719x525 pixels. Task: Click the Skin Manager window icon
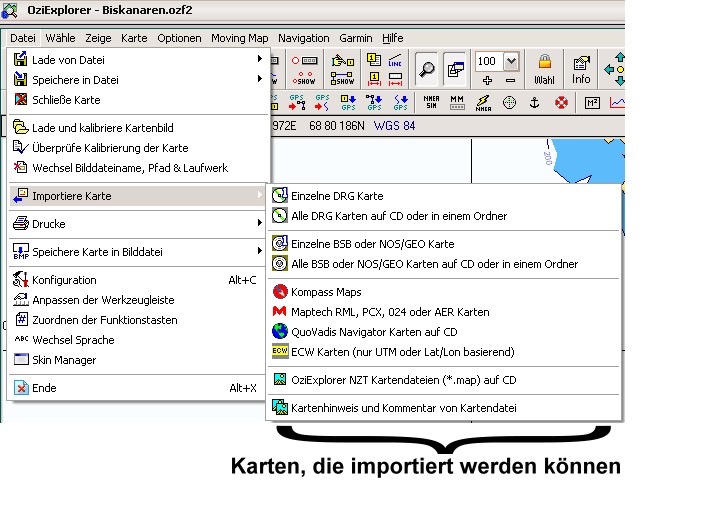coord(21,359)
